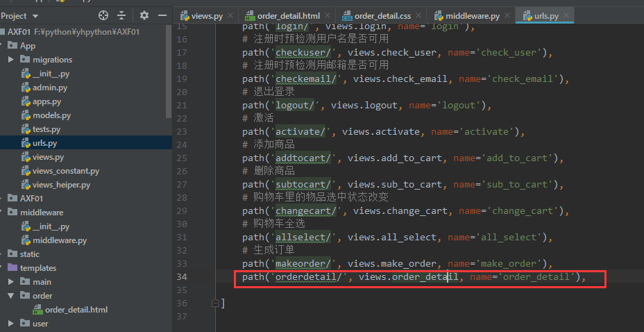The image size is (644, 332).
Task: Hide the Project panel with minus icon
Action: [x=162, y=15]
